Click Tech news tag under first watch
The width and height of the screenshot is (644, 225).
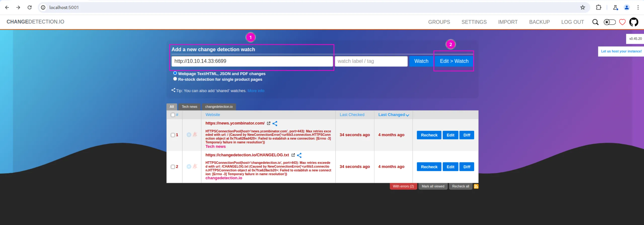tap(215, 146)
